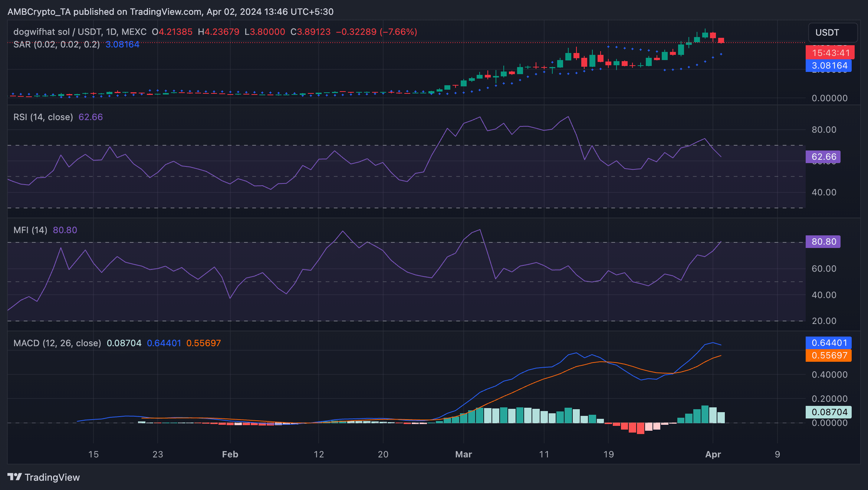Click the MFI 60.00 axis level

pyautogui.click(x=824, y=269)
